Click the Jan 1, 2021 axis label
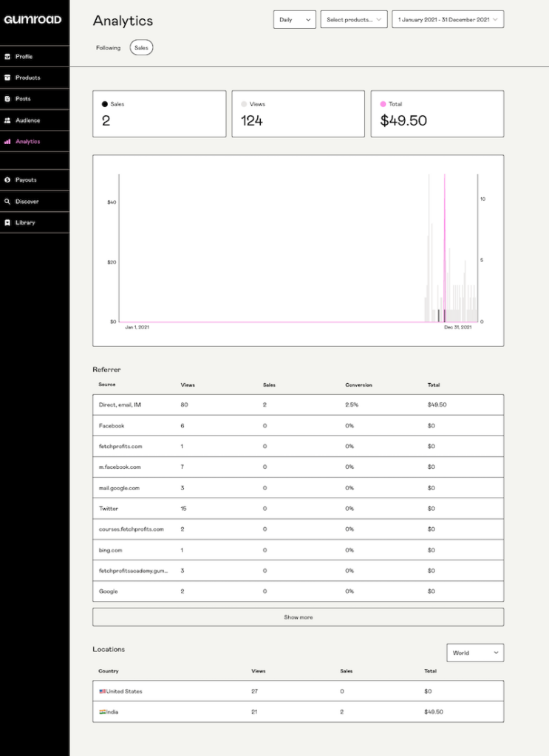 (137, 327)
